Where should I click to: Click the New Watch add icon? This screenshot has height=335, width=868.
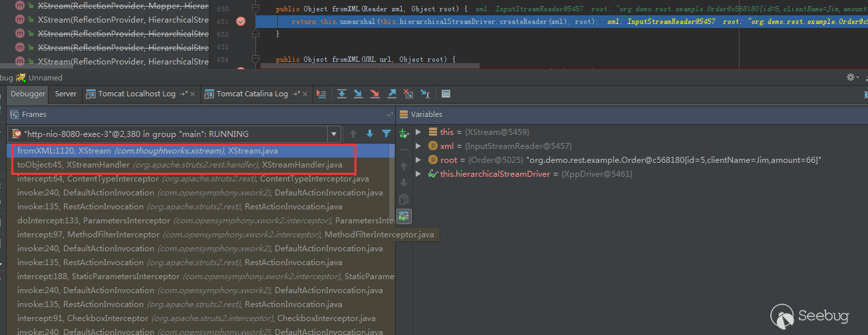(x=403, y=133)
